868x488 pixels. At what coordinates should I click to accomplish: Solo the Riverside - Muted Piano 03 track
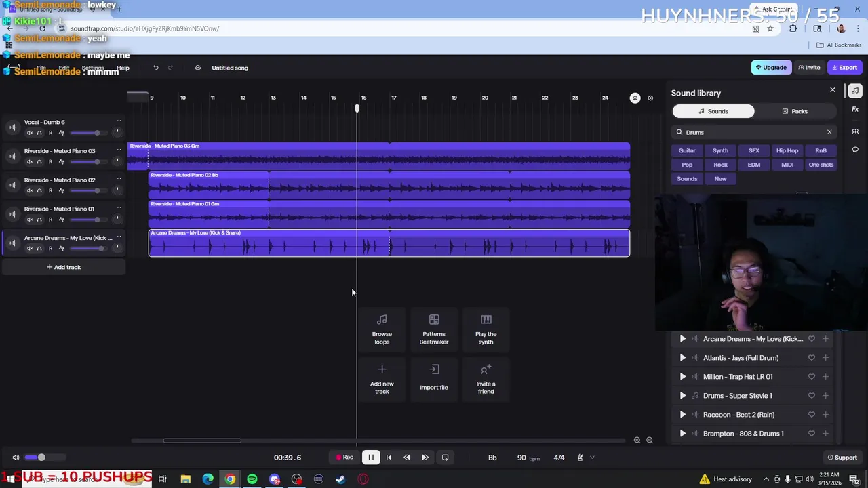39,162
